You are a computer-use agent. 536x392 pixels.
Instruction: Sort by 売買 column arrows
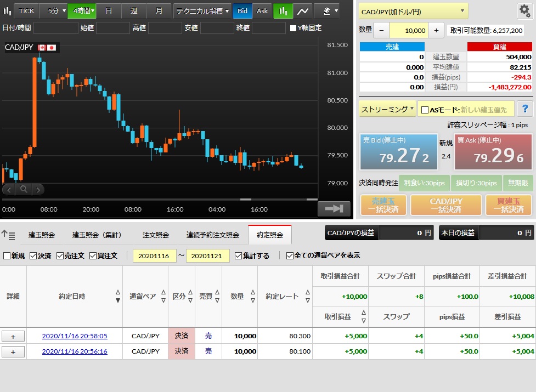pyautogui.click(x=217, y=296)
